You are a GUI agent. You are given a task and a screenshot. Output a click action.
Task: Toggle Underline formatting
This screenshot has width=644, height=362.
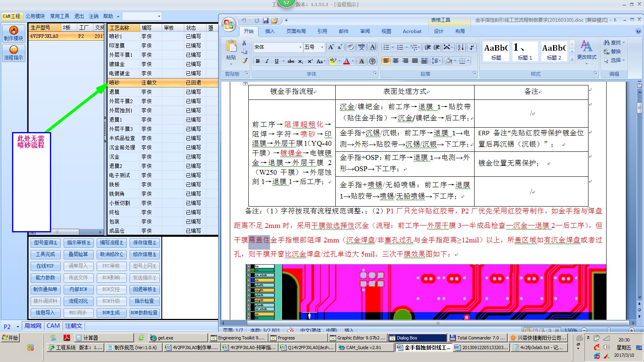pos(277,61)
